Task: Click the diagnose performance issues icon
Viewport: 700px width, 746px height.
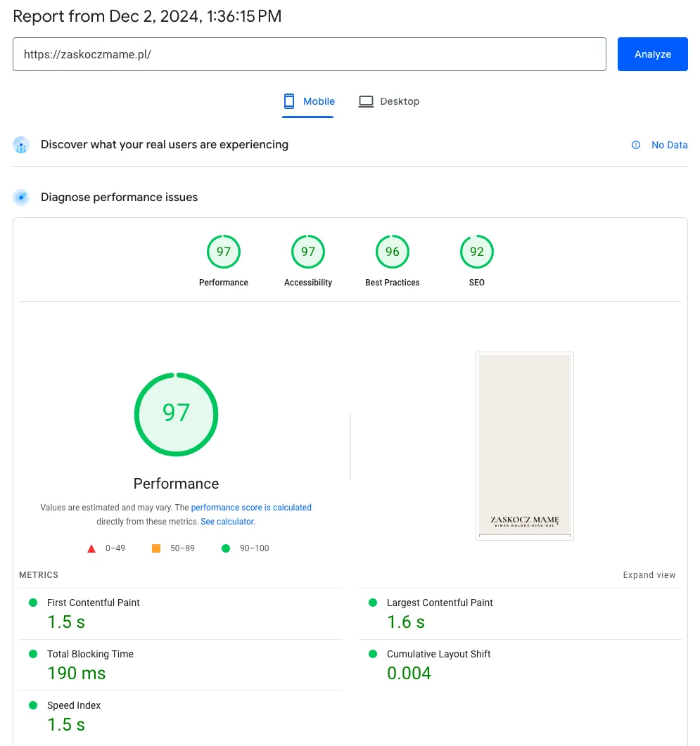Action: pyautogui.click(x=21, y=198)
